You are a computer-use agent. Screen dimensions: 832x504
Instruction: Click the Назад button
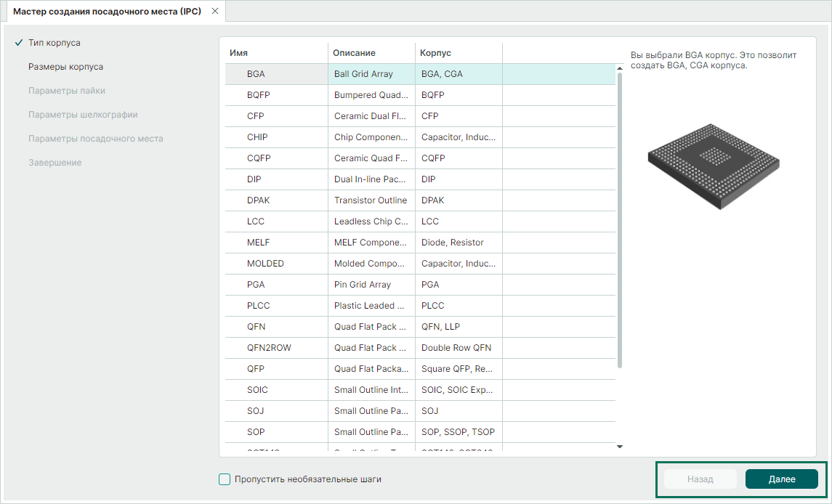coord(700,479)
